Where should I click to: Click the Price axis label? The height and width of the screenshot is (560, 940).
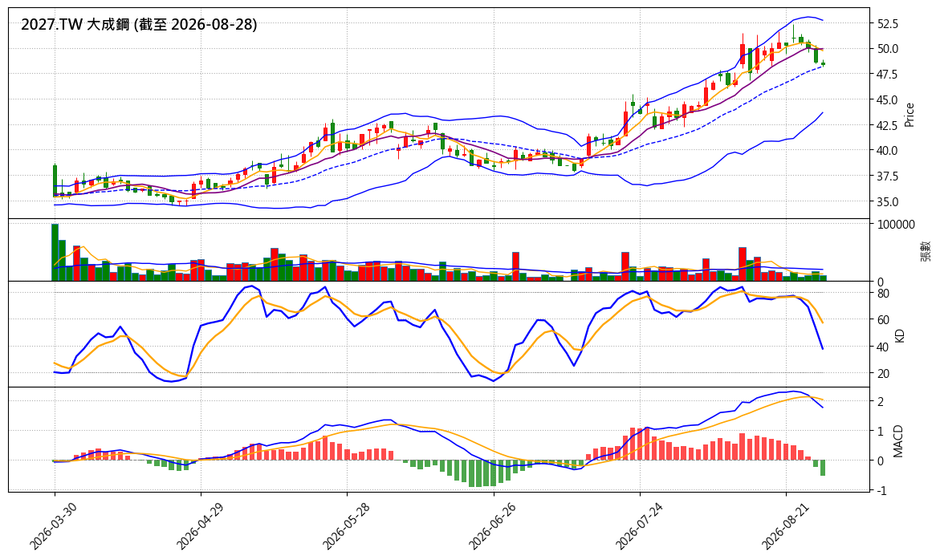[x=909, y=115]
